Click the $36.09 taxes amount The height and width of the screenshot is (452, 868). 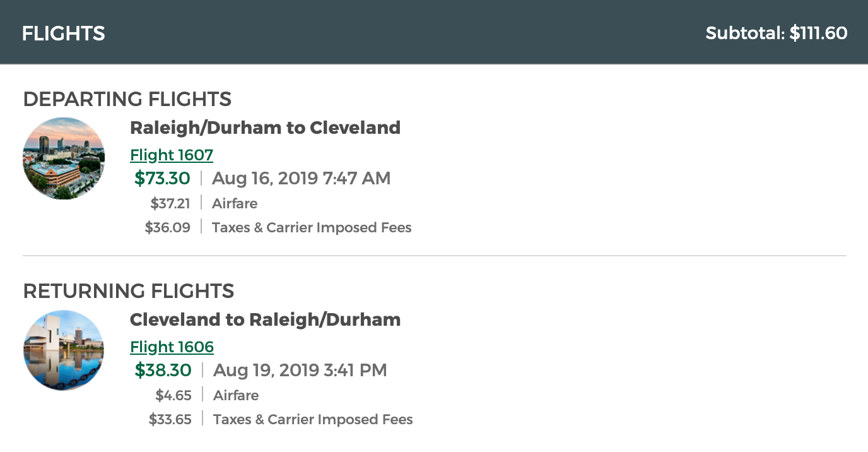point(168,227)
